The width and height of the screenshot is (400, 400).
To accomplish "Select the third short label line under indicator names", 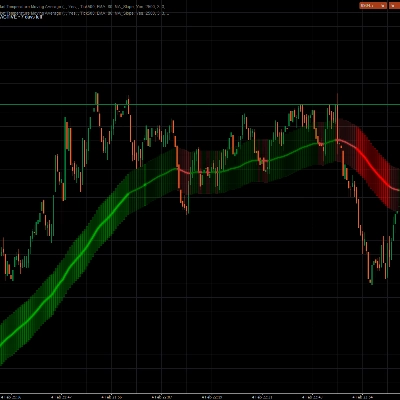I will click(x=21, y=17).
